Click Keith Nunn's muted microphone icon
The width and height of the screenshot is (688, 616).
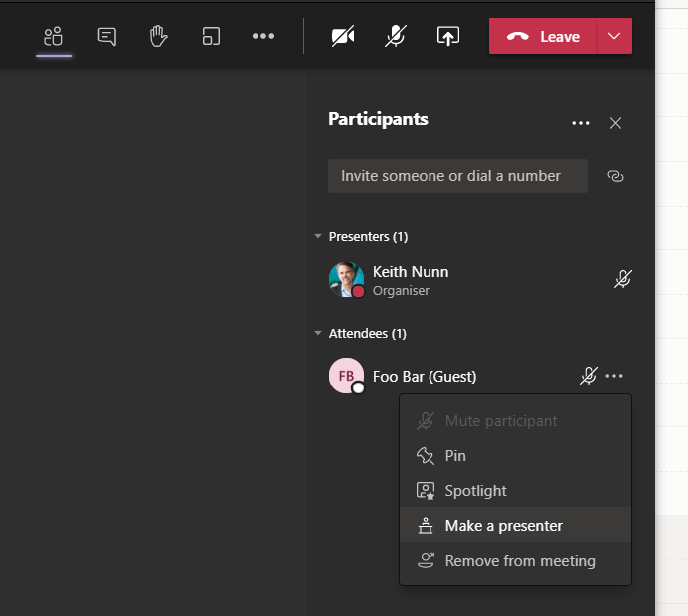click(622, 279)
